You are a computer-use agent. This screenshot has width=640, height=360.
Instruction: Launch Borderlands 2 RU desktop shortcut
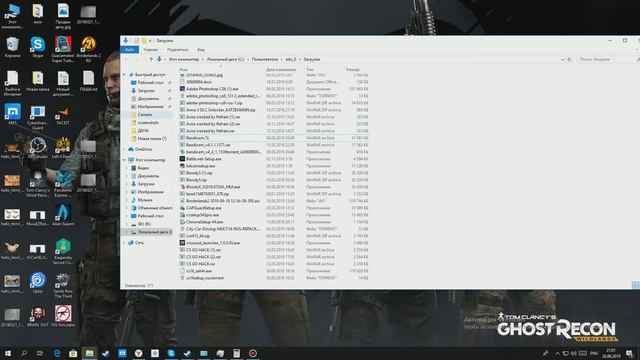(88, 49)
